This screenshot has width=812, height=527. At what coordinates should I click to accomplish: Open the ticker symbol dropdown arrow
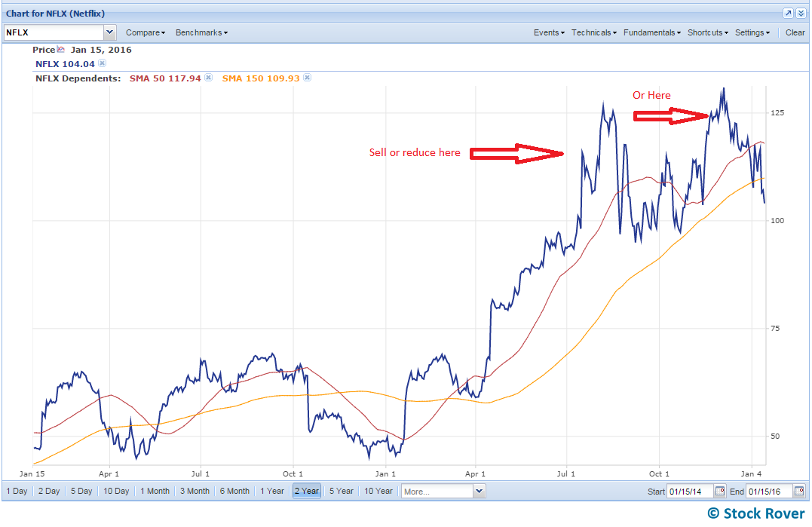click(x=110, y=32)
